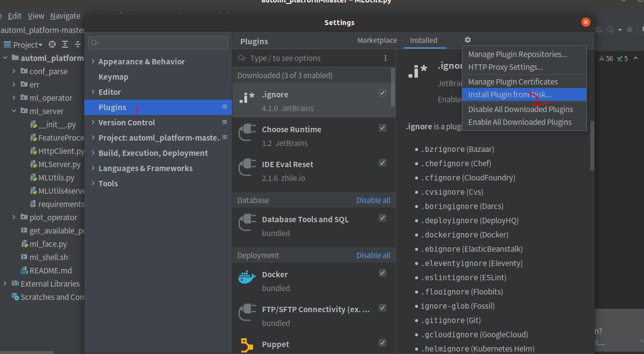Click the ml_face.py python file icon

[25, 244]
